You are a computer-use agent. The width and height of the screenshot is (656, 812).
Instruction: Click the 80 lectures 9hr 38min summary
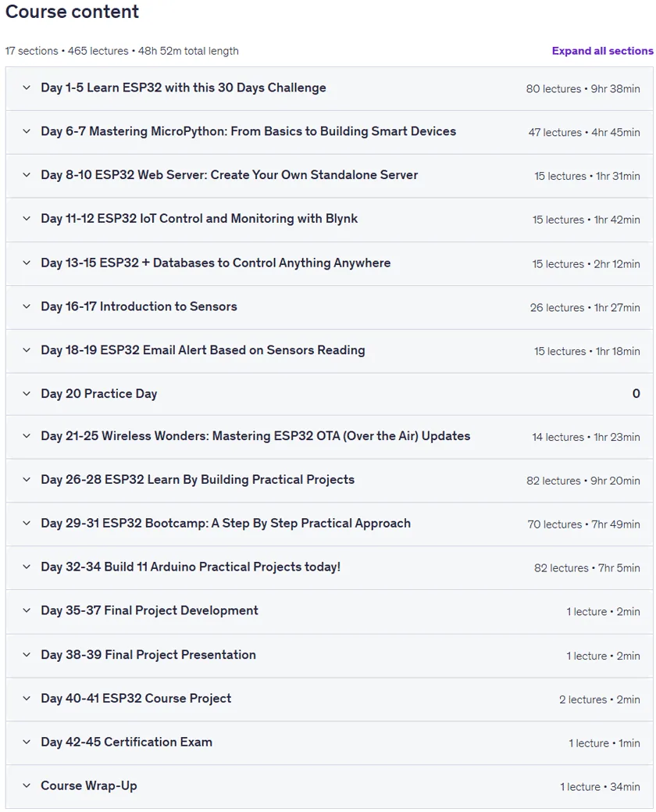(583, 88)
